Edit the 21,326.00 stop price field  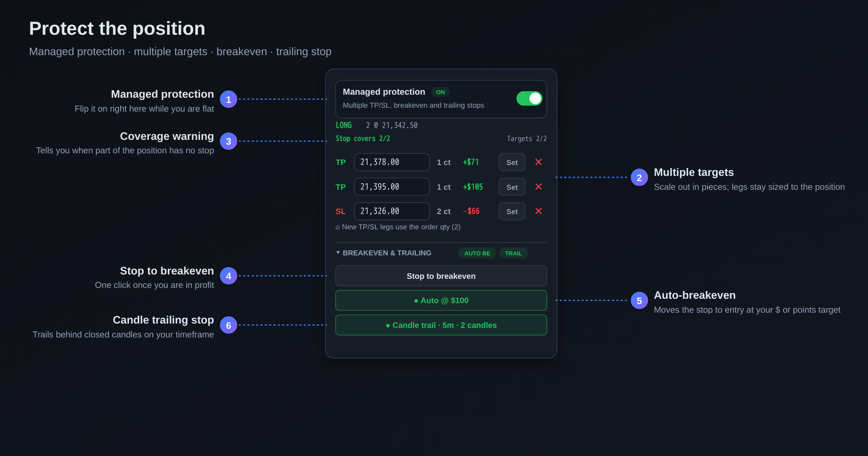click(x=392, y=211)
